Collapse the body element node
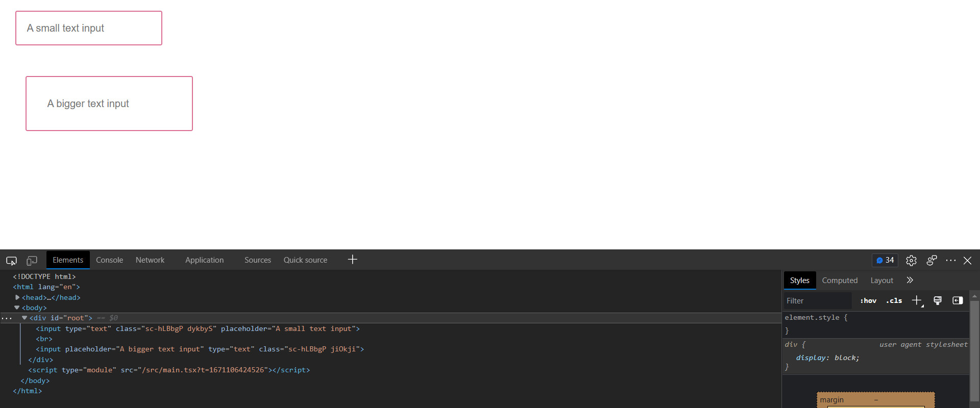 [17, 308]
